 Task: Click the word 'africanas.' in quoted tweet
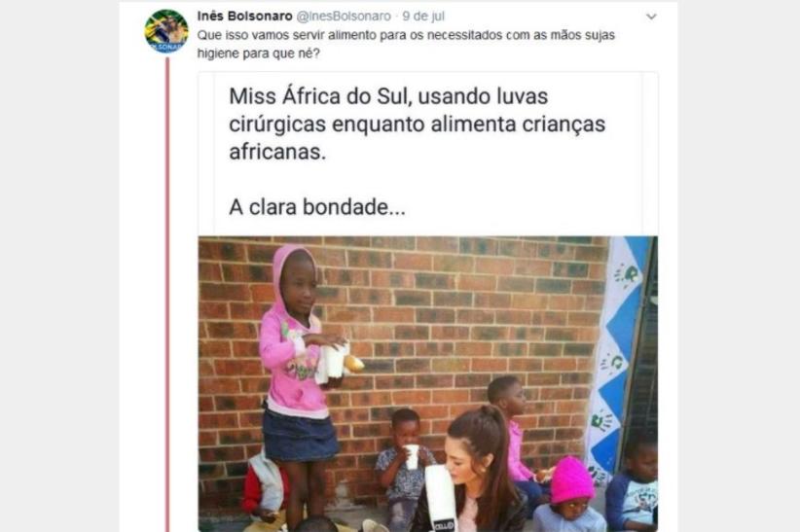(x=277, y=152)
